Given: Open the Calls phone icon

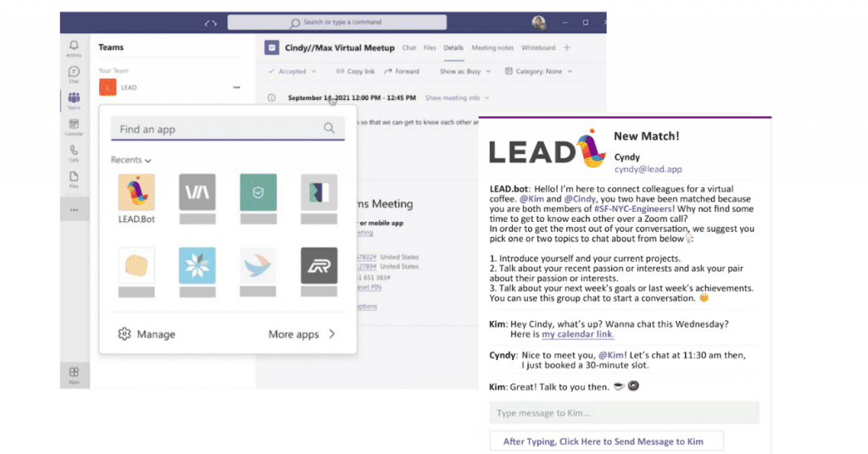Looking at the screenshot, I should coord(74,153).
